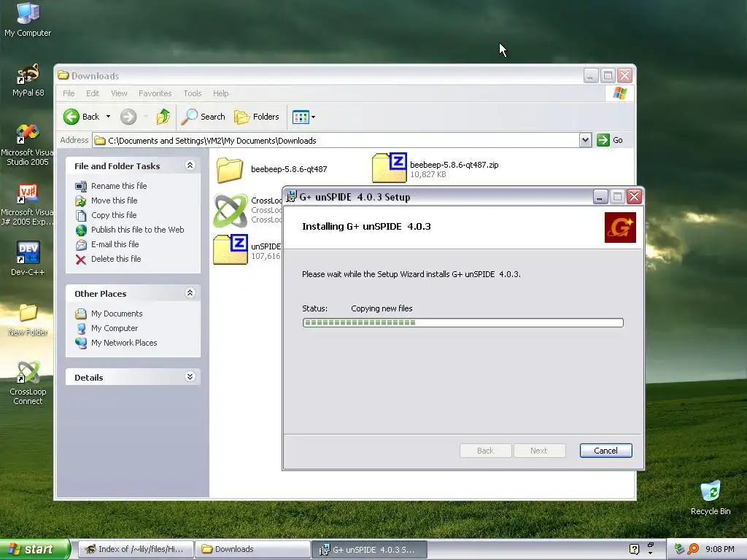
Task: Open the Favorites menu
Action: coord(155,93)
